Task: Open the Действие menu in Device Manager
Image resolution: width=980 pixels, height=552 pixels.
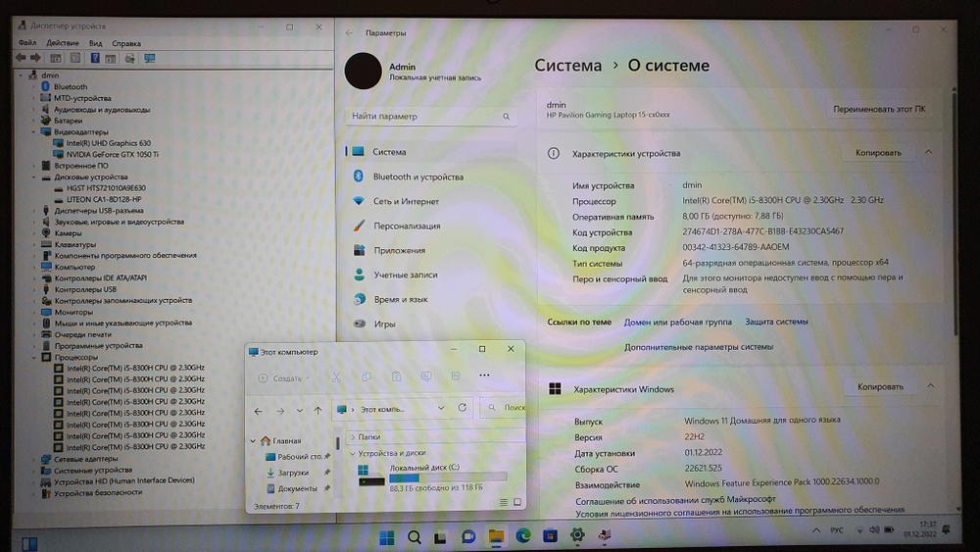Action: pos(63,43)
